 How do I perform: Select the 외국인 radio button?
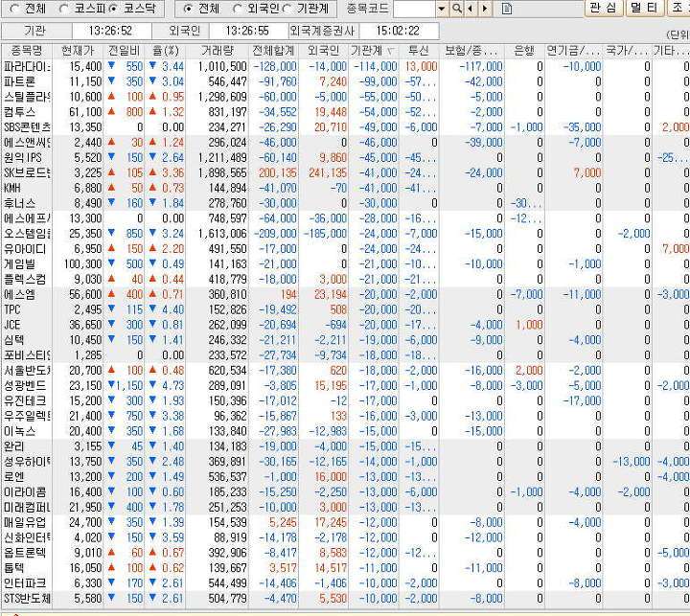tap(238, 9)
